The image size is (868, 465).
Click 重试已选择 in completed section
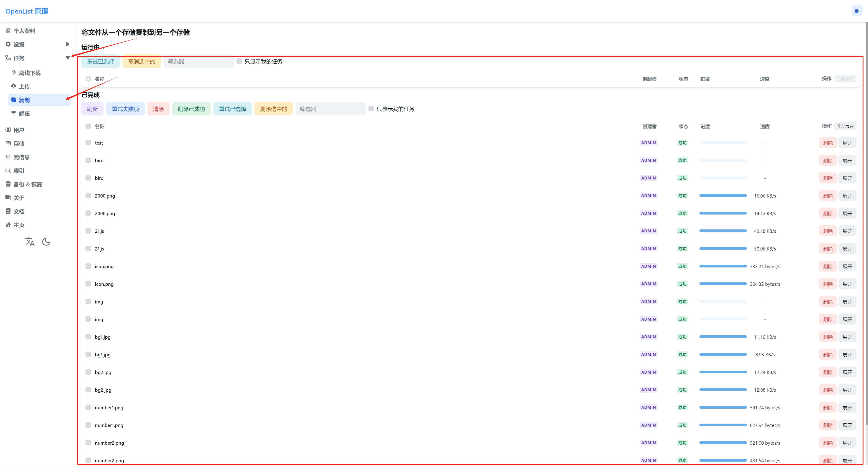pos(233,109)
